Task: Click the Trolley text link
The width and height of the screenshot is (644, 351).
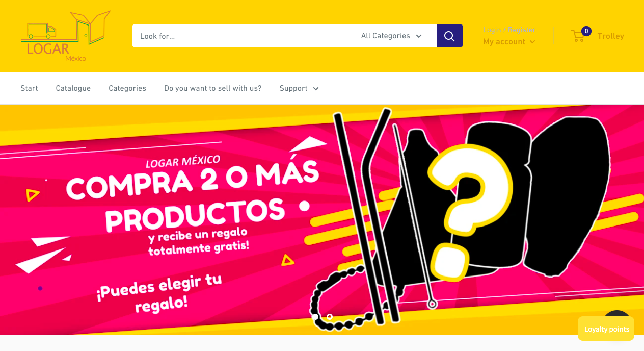Action: coord(610,36)
